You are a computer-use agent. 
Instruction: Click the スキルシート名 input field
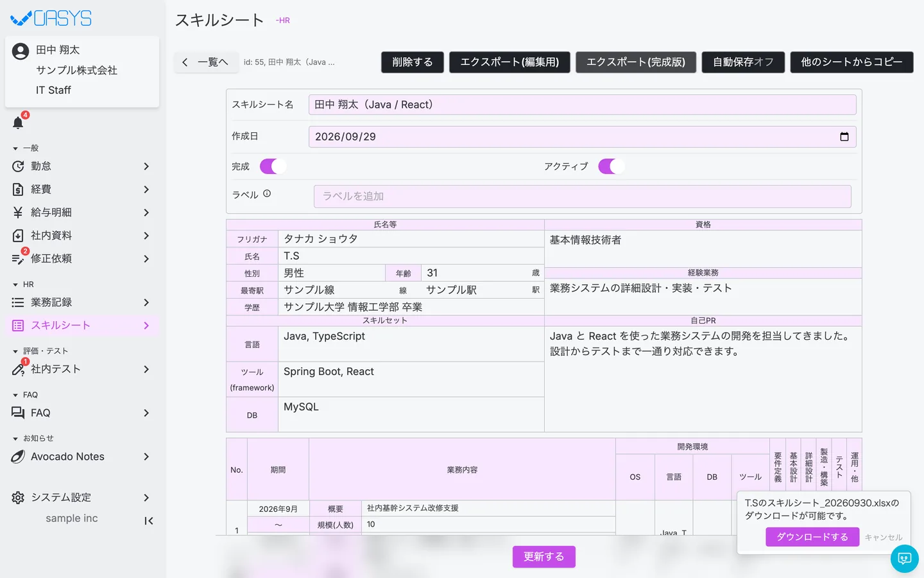click(x=583, y=105)
